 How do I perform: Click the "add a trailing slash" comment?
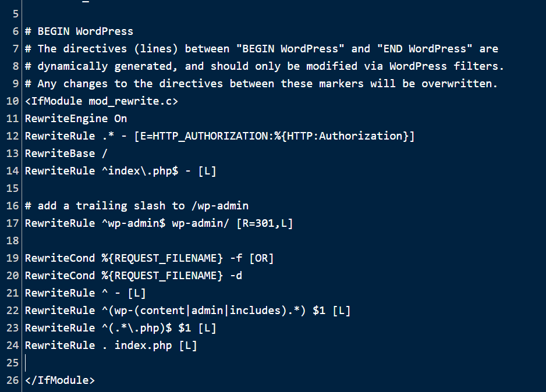[x=137, y=205]
